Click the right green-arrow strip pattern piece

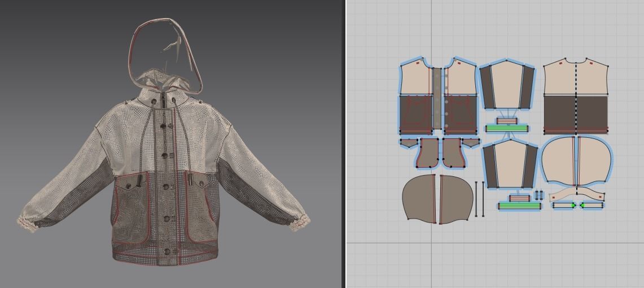592,204
